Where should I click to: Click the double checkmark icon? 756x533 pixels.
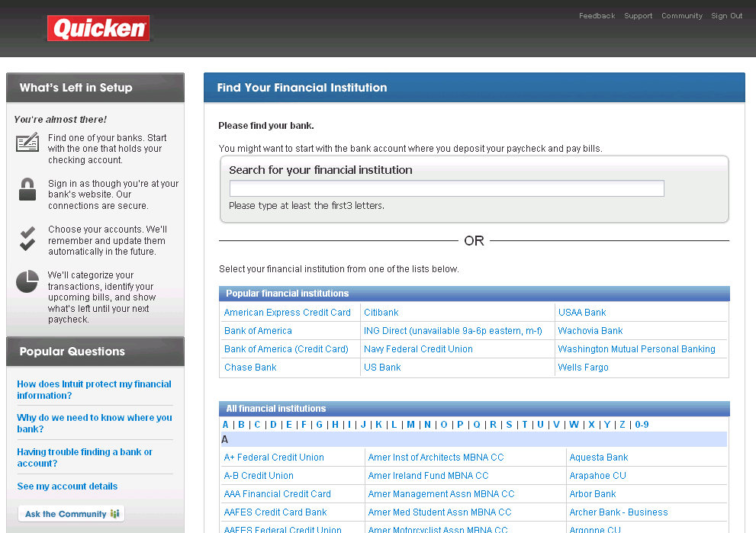(x=27, y=239)
